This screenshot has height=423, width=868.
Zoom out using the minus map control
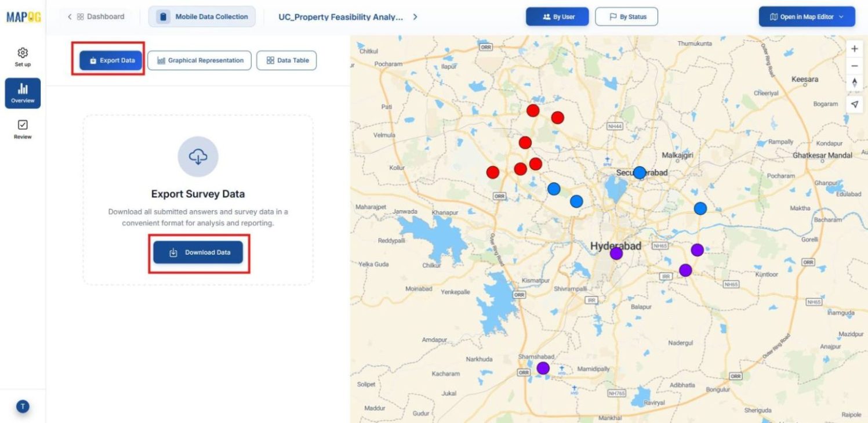pos(854,66)
